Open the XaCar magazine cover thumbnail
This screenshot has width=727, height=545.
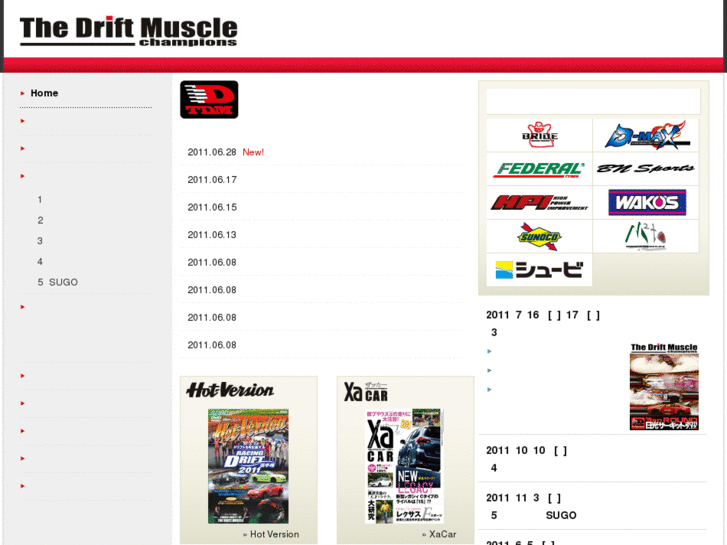[404, 466]
